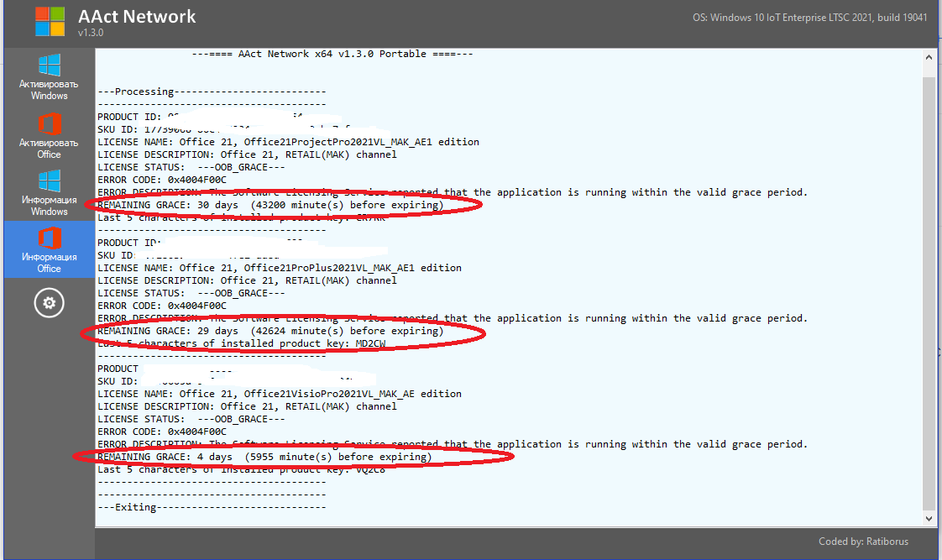Image resolution: width=942 pixels, height=560 pixels.
Task: Click the OS: Windows 10 IoT Enterprise info text
Action: 810,18
